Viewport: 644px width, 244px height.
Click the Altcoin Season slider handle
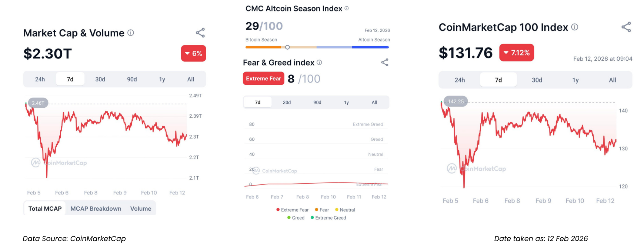coord(287,47)
